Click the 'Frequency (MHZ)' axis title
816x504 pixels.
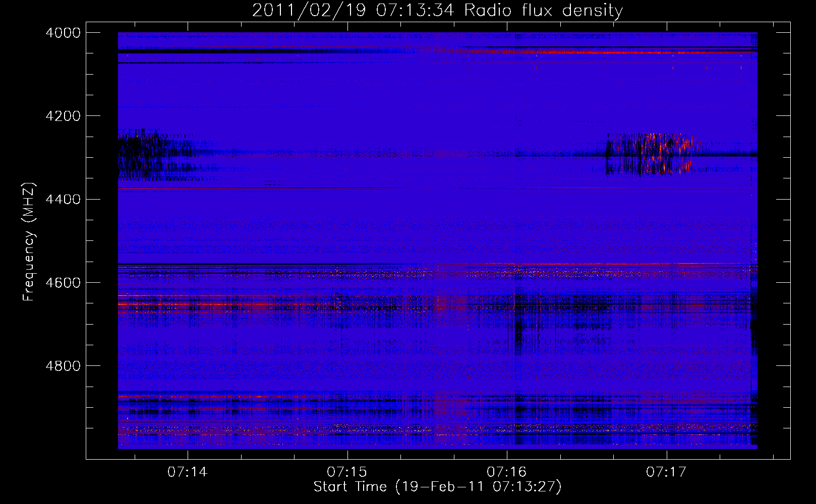tap(29, 242)
